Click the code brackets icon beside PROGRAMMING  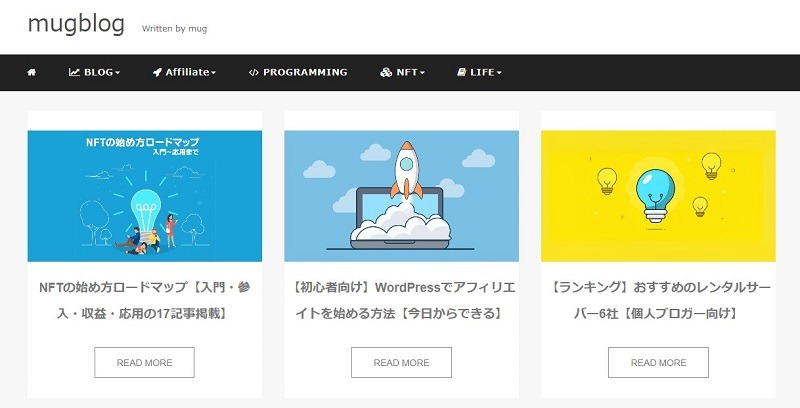254,73
